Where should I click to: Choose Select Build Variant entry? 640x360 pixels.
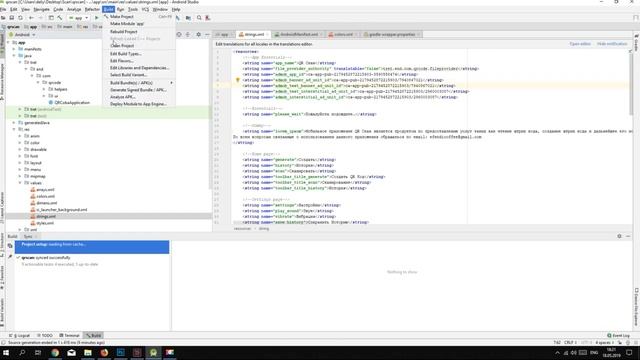[x=139, y=75]
